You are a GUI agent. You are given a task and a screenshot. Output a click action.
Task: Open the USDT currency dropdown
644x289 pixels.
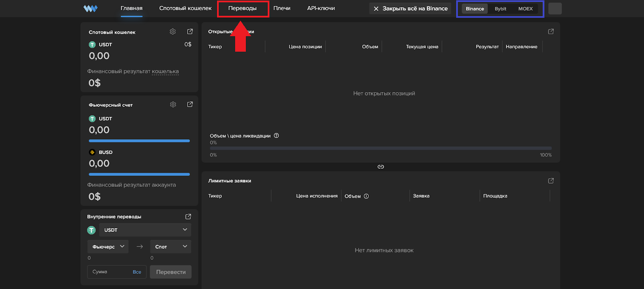(x=145, y=230)
